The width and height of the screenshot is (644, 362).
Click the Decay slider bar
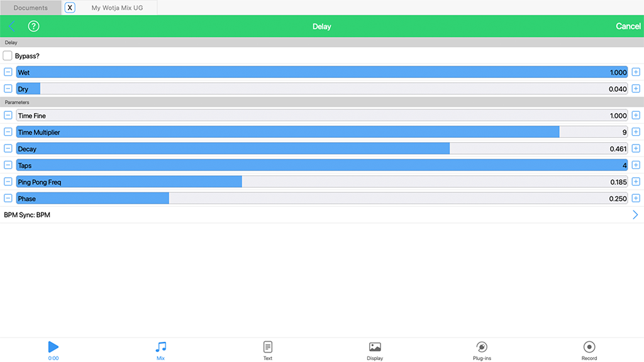point(322,149)
